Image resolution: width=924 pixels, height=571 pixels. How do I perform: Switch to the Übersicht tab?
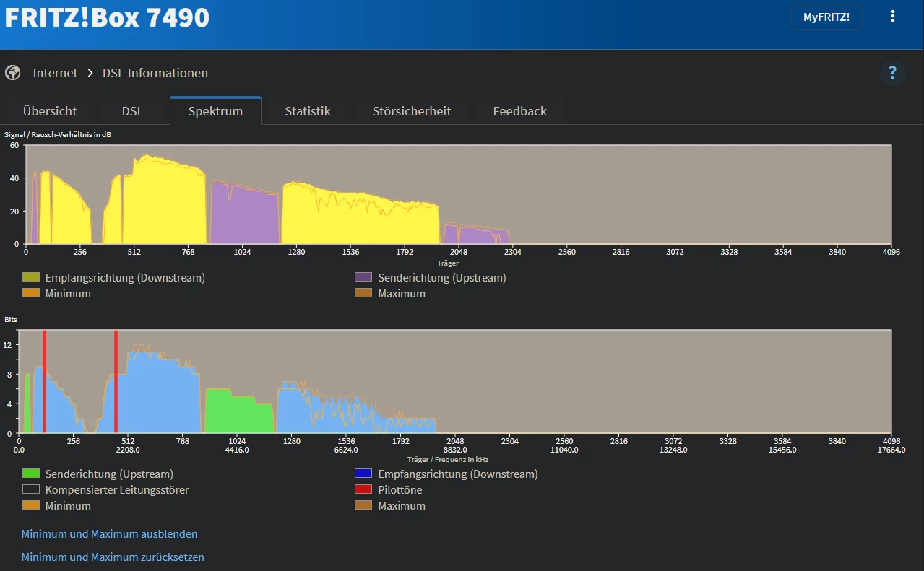point(50,111)
